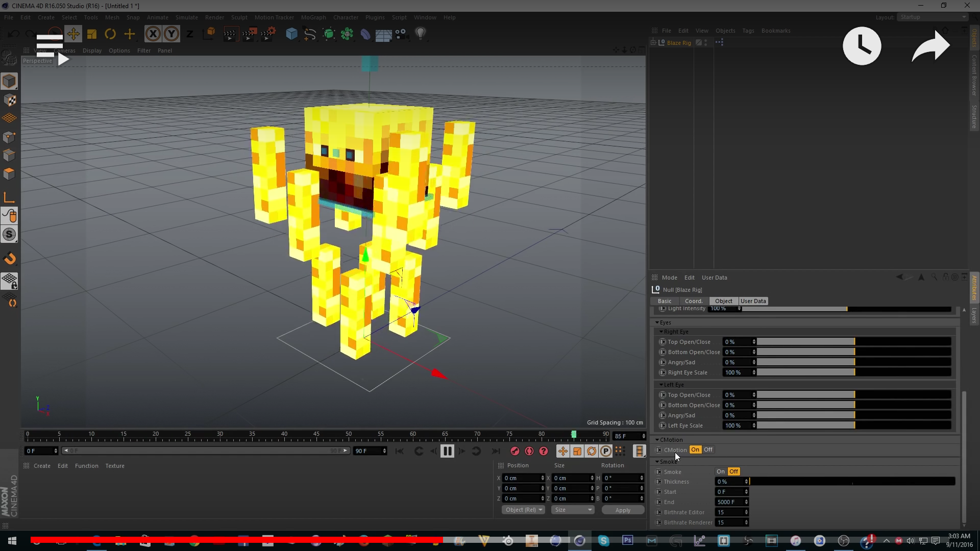The height and width of the screenshot is (551, 980).
Task: Toggle the Z axis lock
Action: click(190, 34)
